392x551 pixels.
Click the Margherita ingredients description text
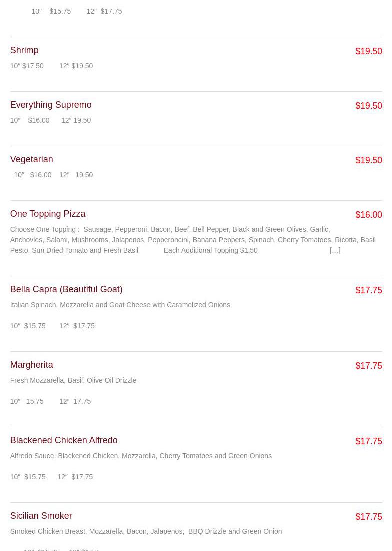tap(73, 380)
